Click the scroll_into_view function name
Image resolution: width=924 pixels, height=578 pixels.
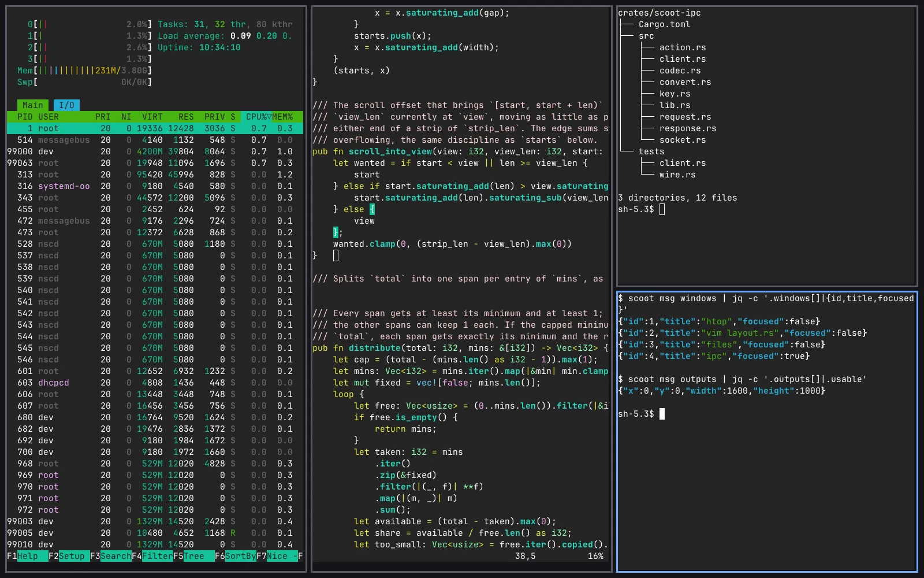pos(390,151)
